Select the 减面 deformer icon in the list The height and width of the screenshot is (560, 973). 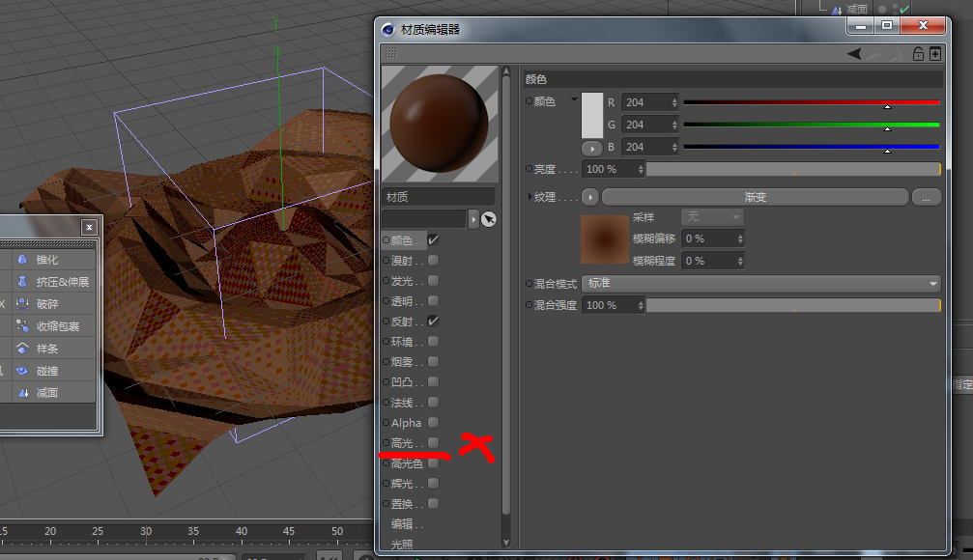point(23,393)
